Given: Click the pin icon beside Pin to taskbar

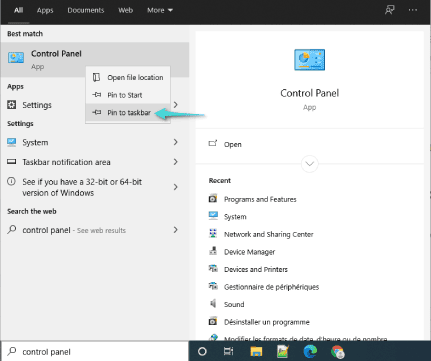Looking at the screenshot, I should [97, 112].
